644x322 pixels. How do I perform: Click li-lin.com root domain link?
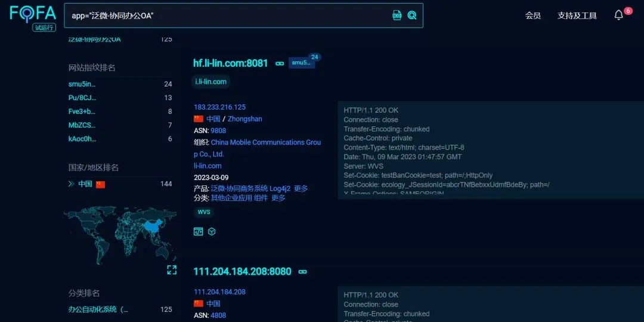(208, 166)
